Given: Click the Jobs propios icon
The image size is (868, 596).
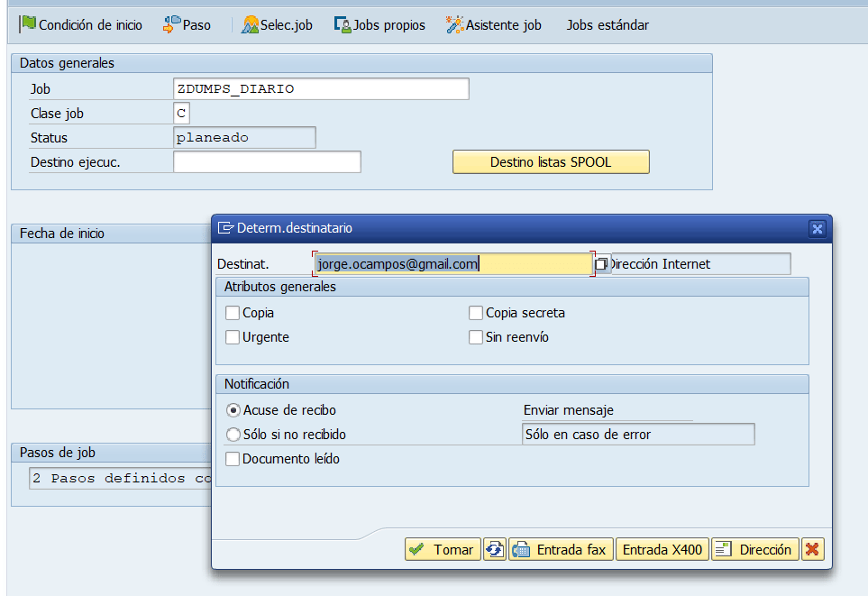Looking at the screenshot, I should [343, 25].
